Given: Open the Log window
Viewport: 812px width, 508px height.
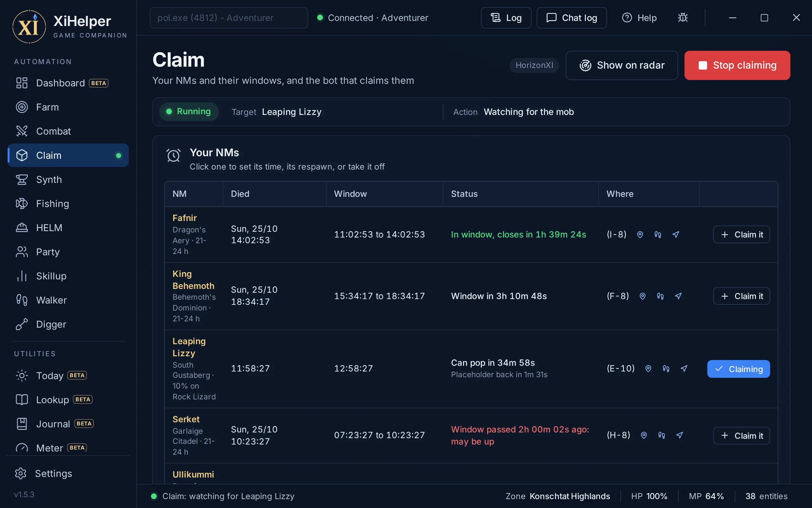Looking at the screenshot, I should pyautogui.click(x=506, y=17).
